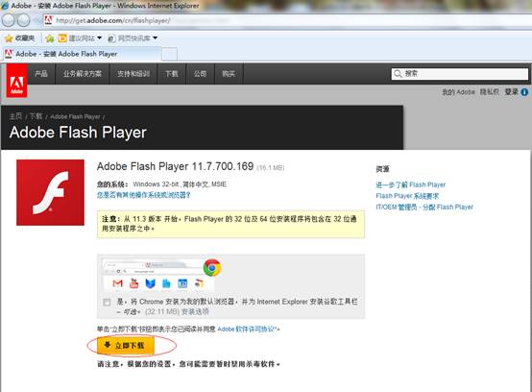
Task: Go to 下载 in the breadcrumb
Action: [x=36, y=116]
